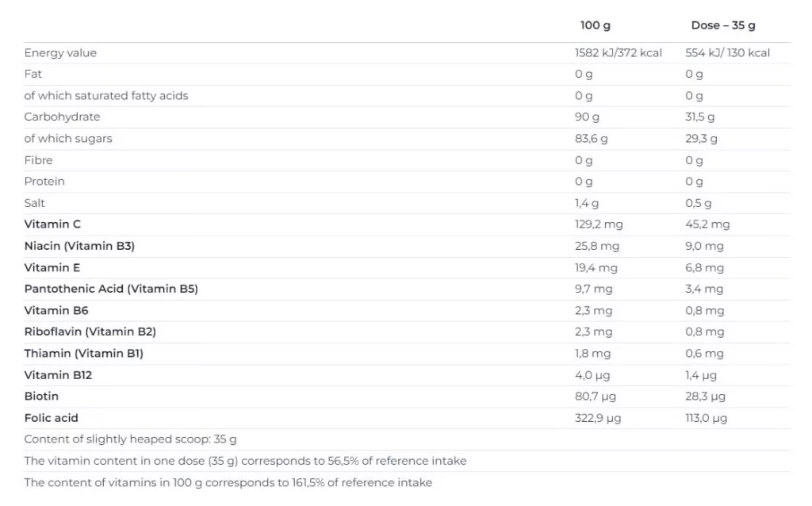Select the 'Thiamin (Vitamin B1)' row label
This screenshot has width=812, height=506.
pos(83,353)
